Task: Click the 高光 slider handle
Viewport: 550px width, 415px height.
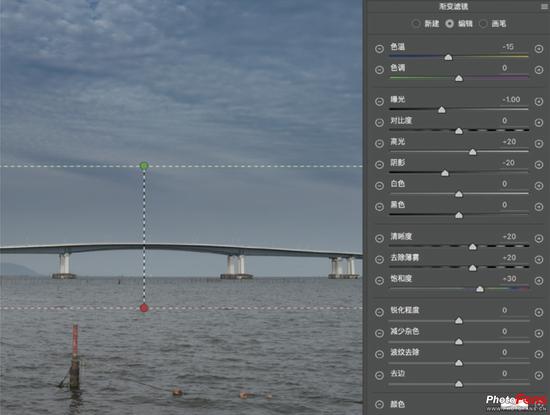Action: click(473, 152)
